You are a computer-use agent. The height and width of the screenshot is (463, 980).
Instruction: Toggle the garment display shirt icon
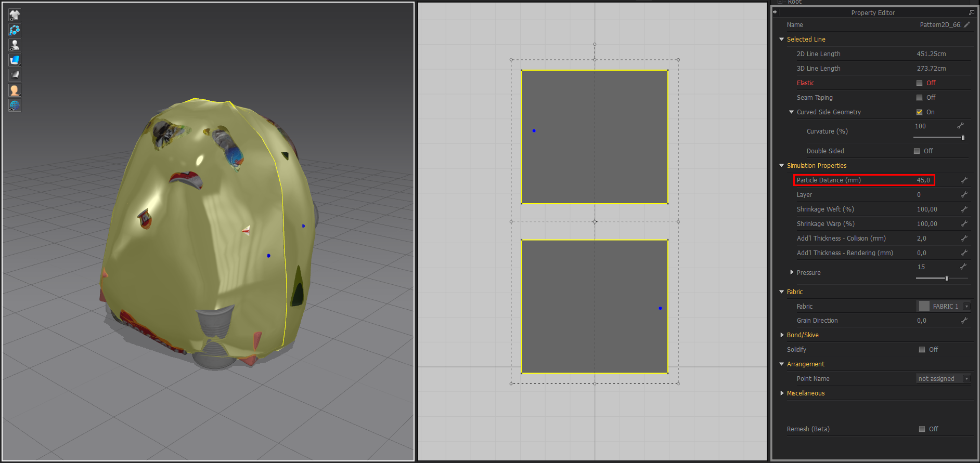(15, 15)
